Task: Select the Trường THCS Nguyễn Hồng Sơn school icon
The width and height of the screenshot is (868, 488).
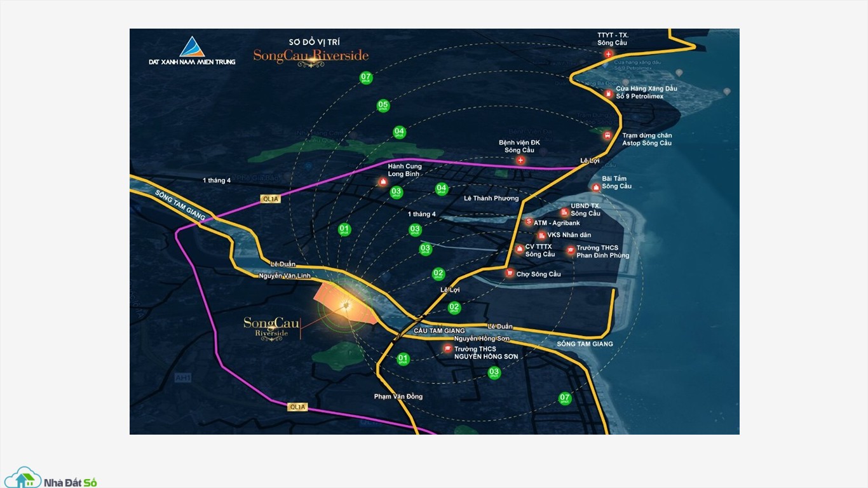Action: [447, 349]
